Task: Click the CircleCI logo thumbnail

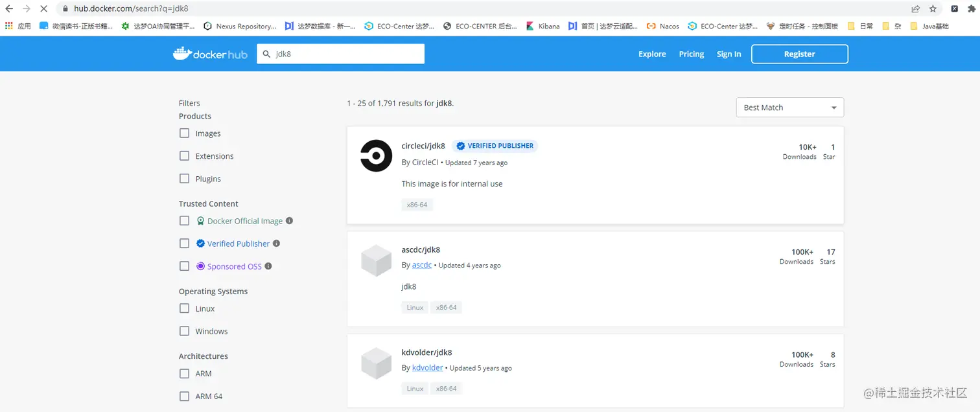Action: 376,156
